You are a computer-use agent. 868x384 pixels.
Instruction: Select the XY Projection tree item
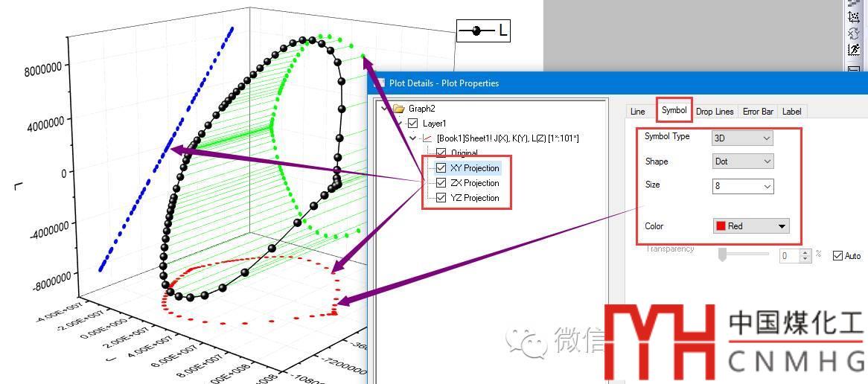point(475,167)
